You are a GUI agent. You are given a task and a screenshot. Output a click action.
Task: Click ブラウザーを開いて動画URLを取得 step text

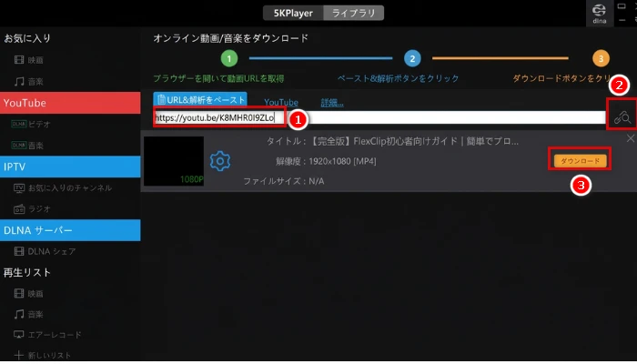click(218, 78)
